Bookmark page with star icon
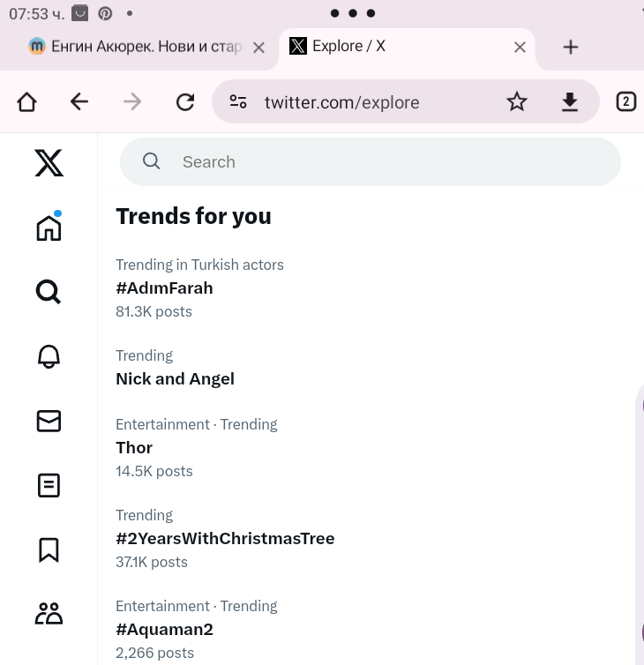The image size is (644, 665). tap(517, 101)
